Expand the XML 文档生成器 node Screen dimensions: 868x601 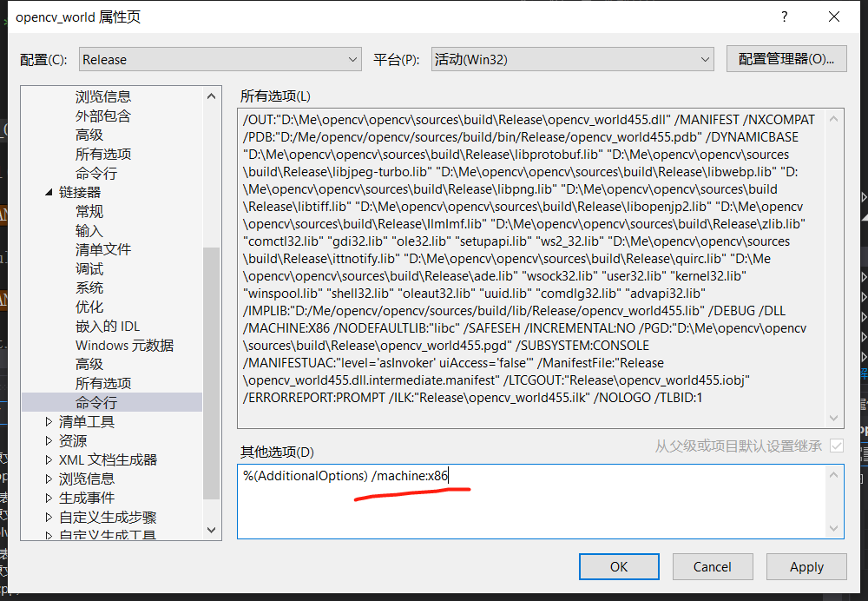[49, 459]
